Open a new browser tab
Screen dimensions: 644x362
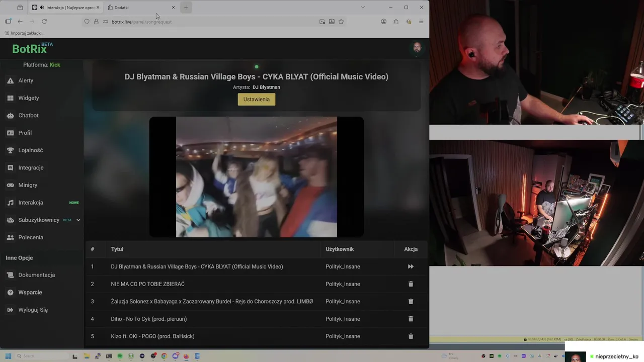[x=186, y=8]
